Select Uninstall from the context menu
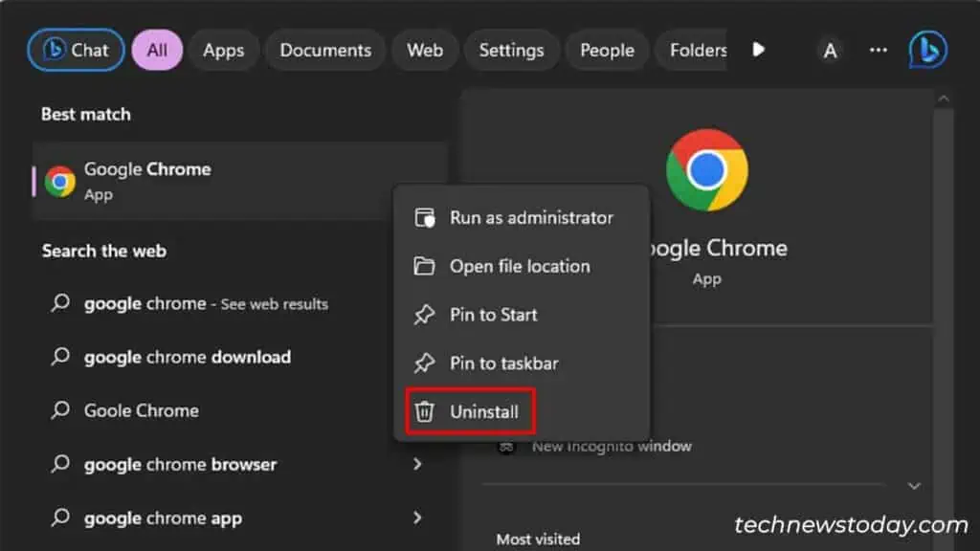Image resolution: width=980 pixels, height=551 pixels. click(486, 410)
